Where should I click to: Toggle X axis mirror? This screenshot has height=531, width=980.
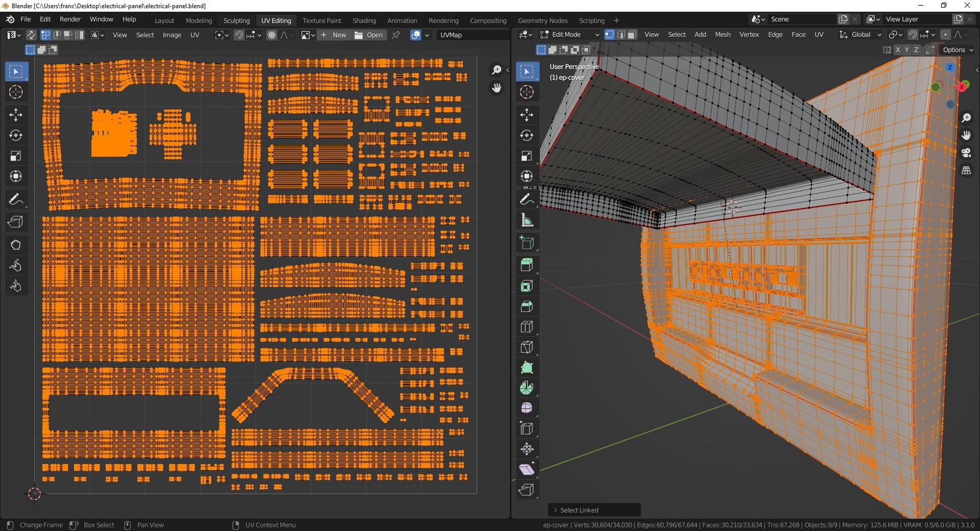click(x=897, y=50)
